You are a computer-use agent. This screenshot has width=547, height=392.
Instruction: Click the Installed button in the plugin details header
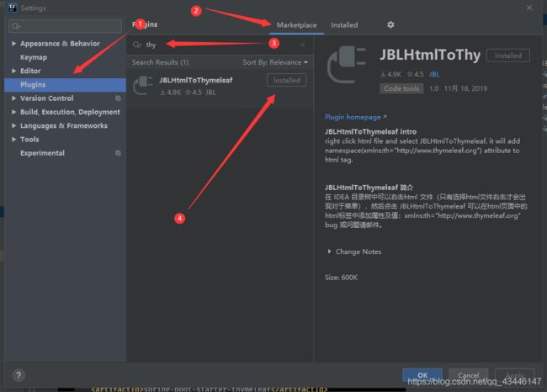pyautogui.click(x=508, y=56)
